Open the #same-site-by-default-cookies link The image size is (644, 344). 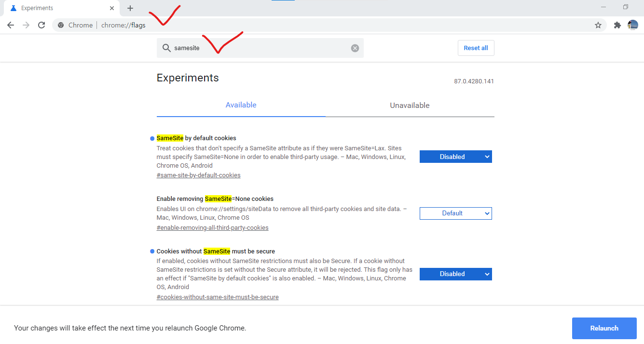click(199, 175)
